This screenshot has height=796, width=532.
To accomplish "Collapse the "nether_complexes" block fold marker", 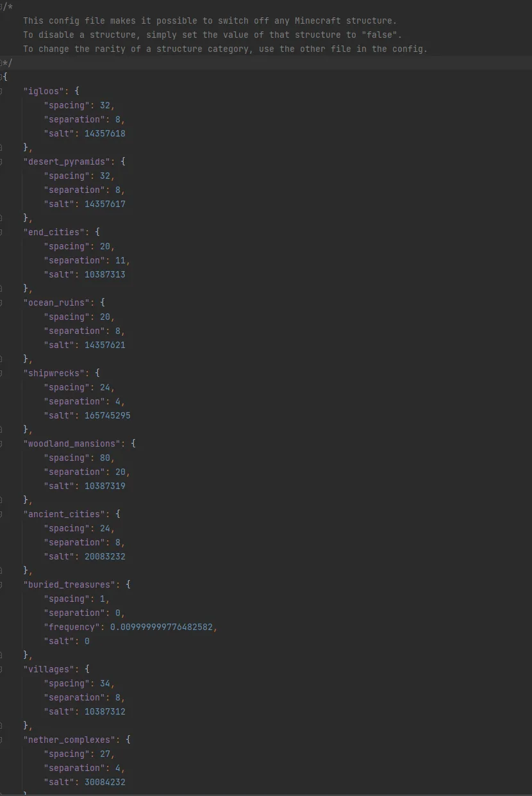I will click(1, 740).
